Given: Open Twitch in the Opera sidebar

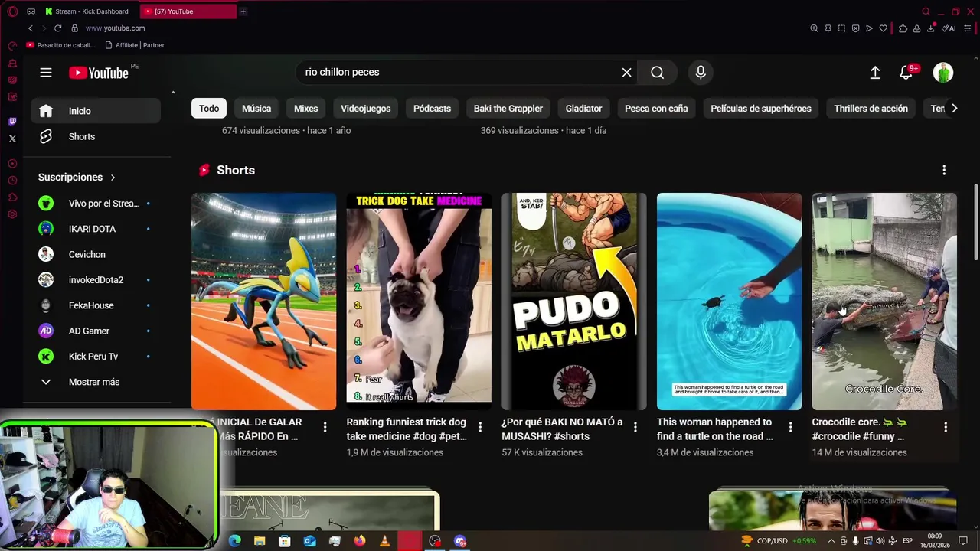Looking at the screenshot, I should click(12, 122).
